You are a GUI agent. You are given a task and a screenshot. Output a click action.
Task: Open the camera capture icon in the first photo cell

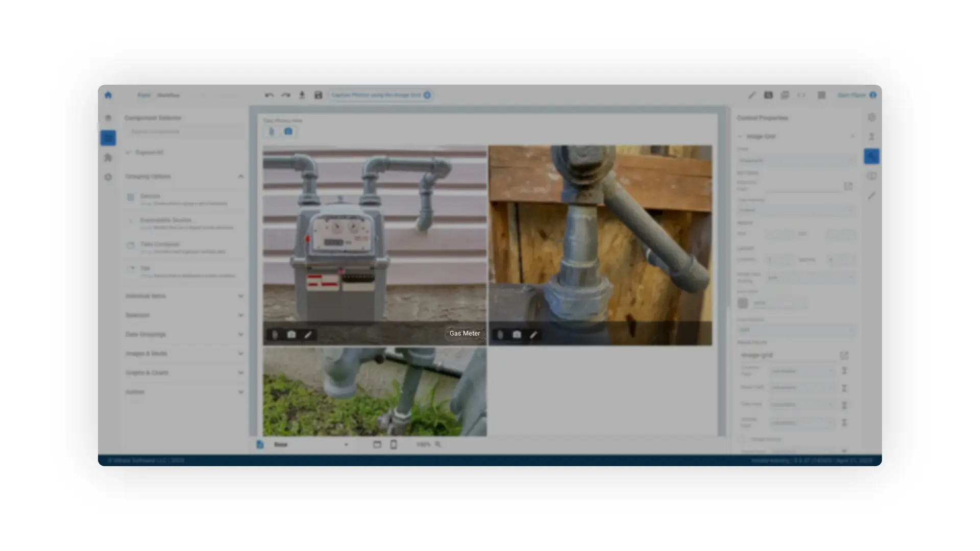291,335
